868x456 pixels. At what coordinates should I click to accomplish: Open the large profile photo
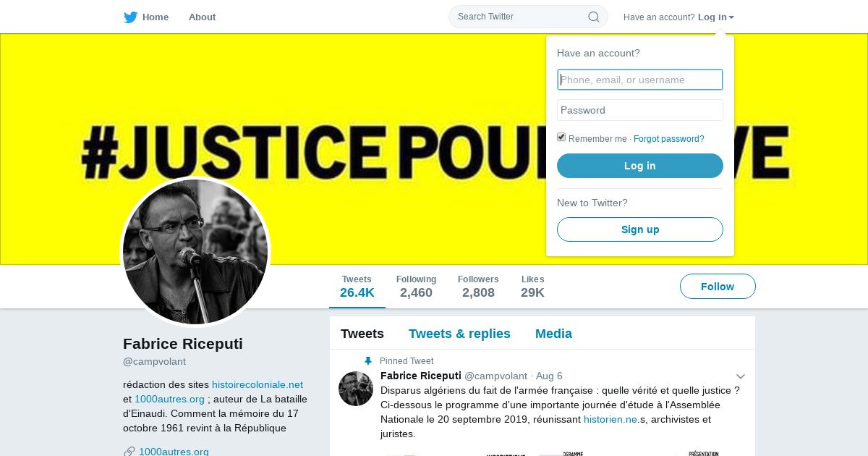(x=195, y=252)
